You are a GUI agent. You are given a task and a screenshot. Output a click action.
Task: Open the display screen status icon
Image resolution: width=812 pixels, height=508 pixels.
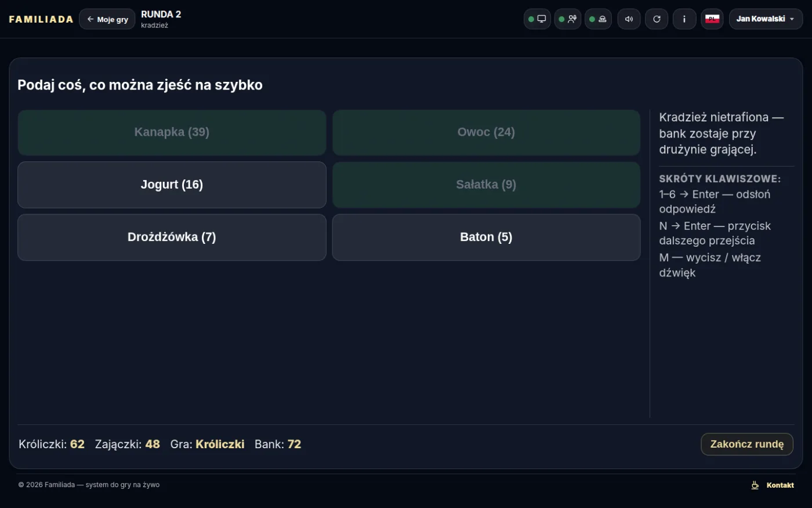537,19
